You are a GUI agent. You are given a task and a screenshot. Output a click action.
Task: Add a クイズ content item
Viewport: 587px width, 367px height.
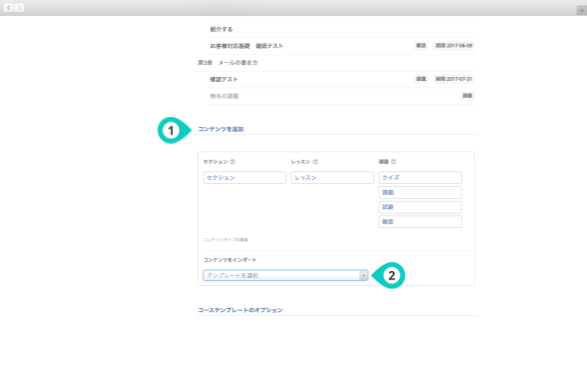[x=420, y=178]
